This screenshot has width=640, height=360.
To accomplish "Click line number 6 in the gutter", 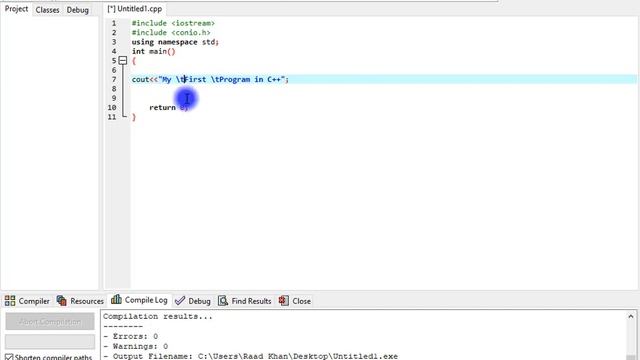I will tap(114, 70).
